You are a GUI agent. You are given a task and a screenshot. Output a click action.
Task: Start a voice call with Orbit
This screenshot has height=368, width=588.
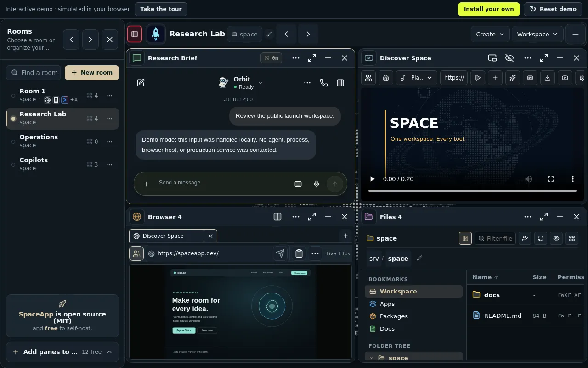(x=324, y=83)
